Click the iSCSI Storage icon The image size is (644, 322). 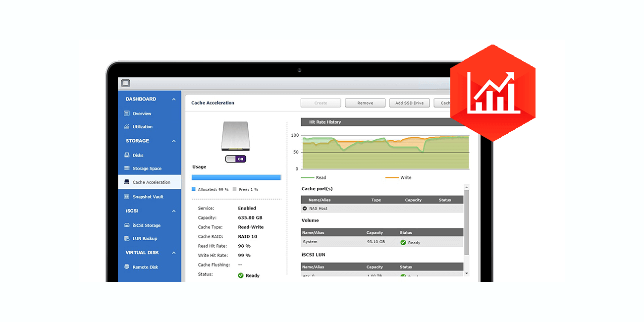pyautogui.click(x=127, y=225)
